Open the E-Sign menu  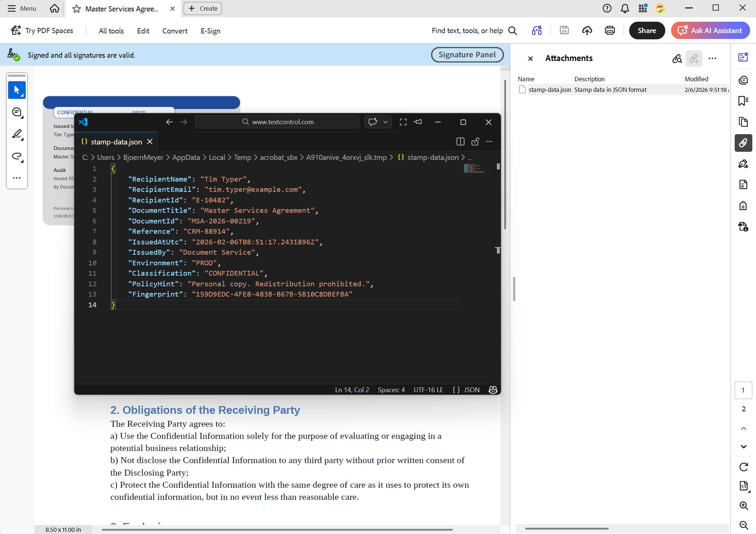pyautogui.click(x=210, y=31)
